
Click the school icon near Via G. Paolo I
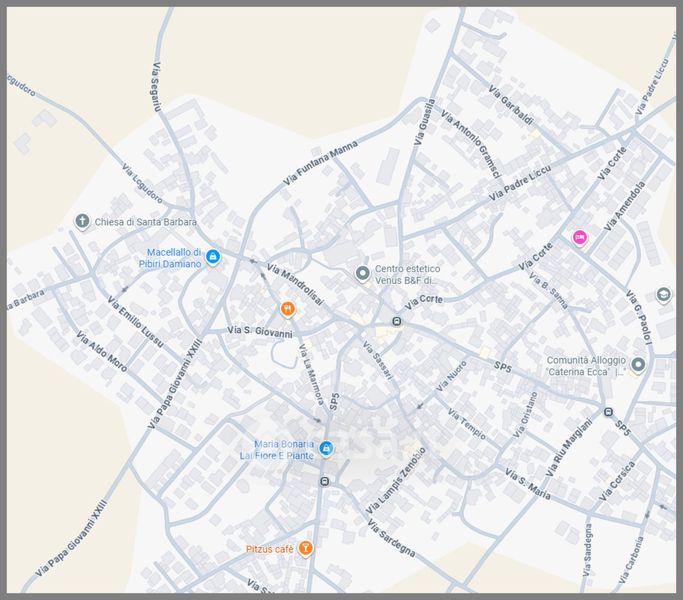(x=663, y=295)
